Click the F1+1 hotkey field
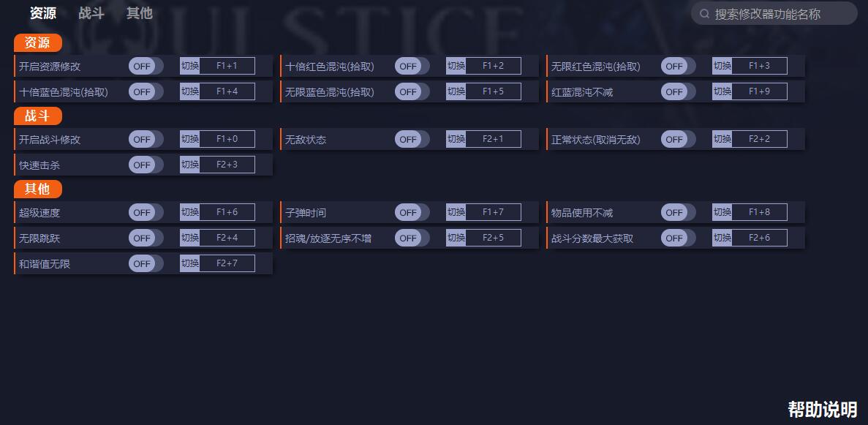Screen dimensions: 868x425 tap(227, 66)
